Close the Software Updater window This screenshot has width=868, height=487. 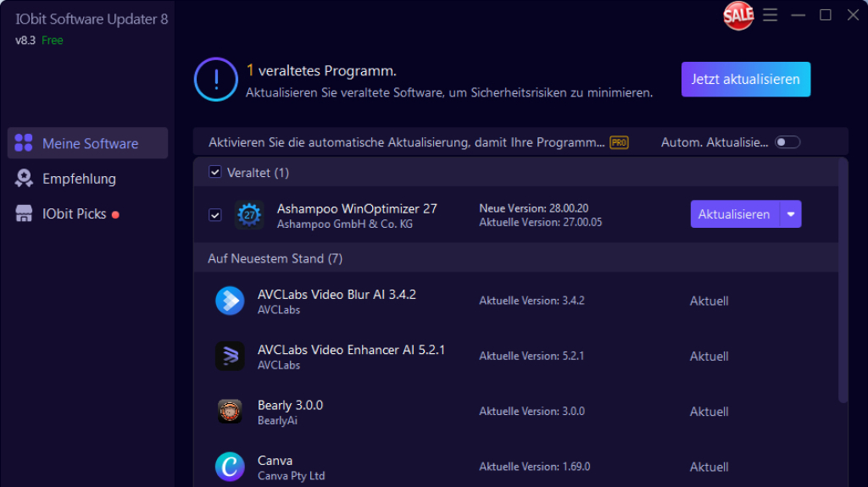(853, 15)
